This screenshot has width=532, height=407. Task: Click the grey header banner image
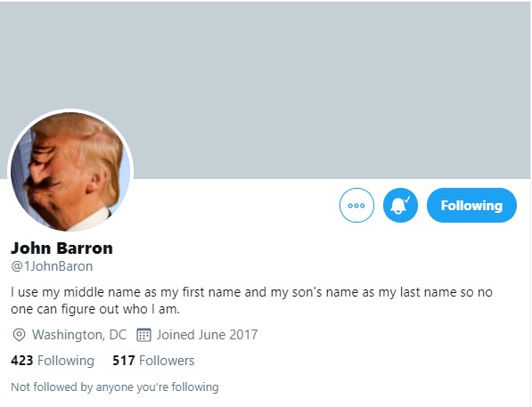[x=266, y=90]
